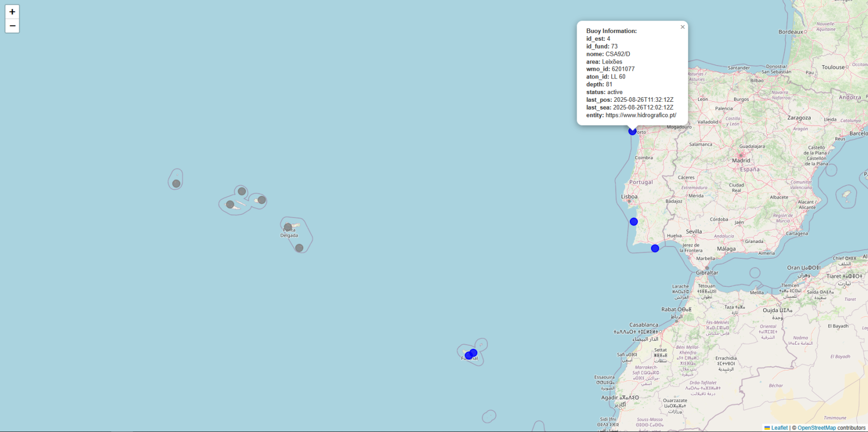Select the grey marker left of Ponta Delgada label
868x432 pixels.
pyautogui.click(x=288, y=227)
